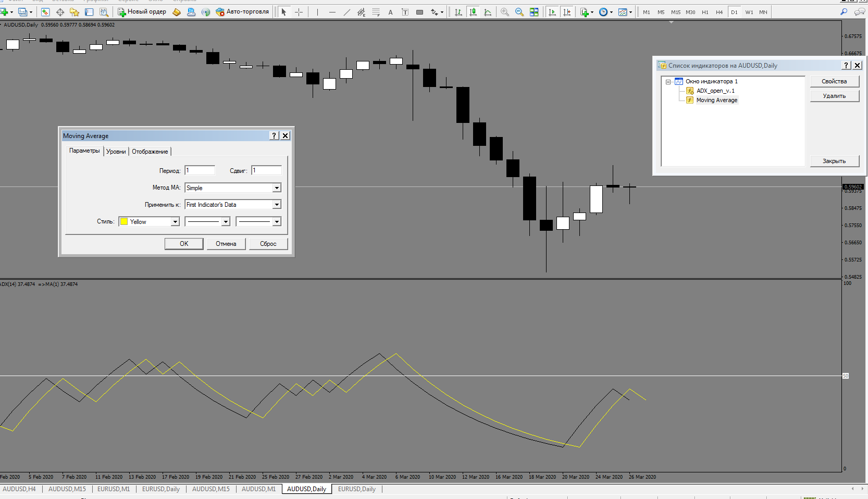This screenshot has width=868, height=499.
Task: Switch chart to bar chart mode
Action: (458, 12)
